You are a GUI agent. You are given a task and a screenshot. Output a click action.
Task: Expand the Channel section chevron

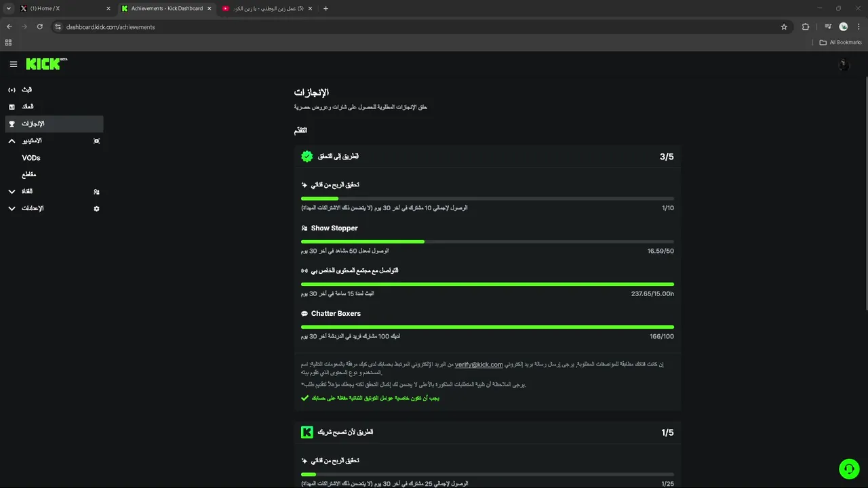tap(12, 192)
